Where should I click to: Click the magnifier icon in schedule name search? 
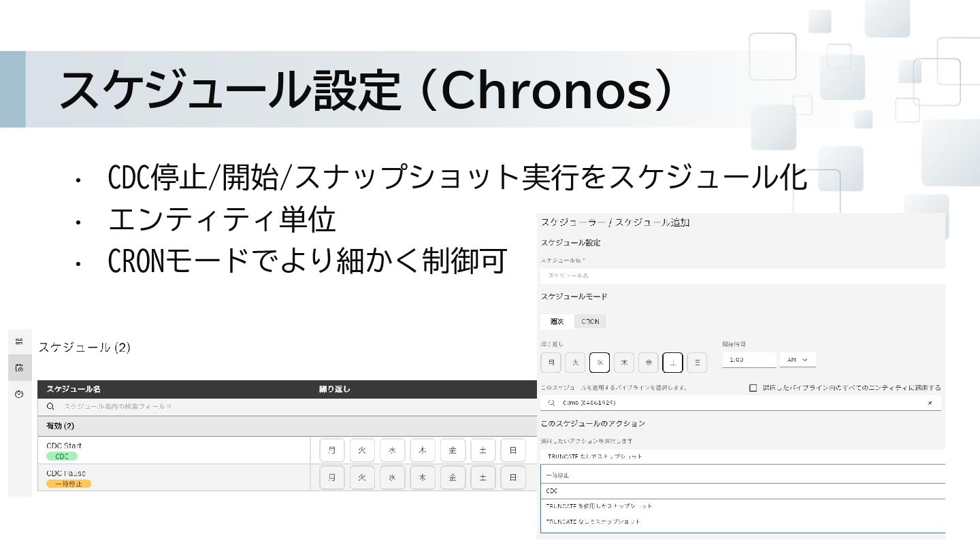(50, 407)
